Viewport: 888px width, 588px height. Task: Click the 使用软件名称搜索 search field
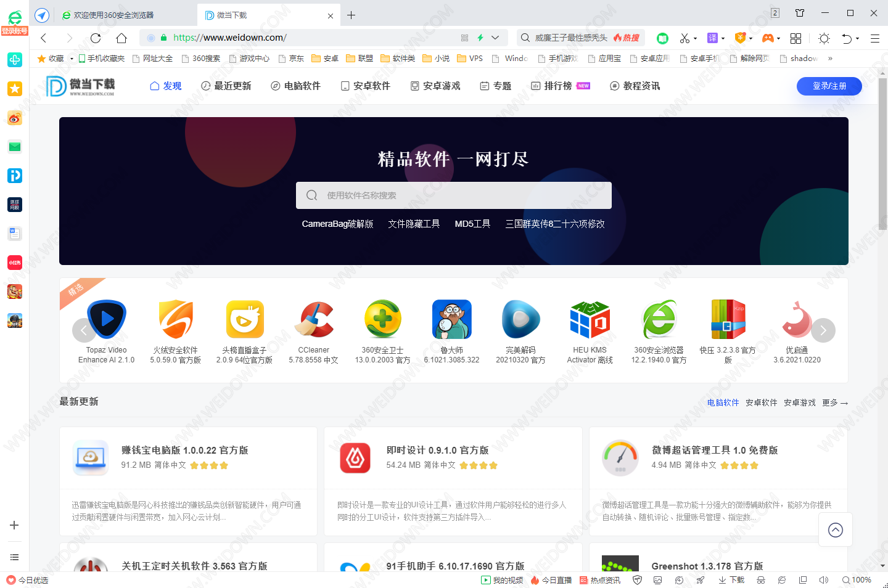tap(454, 195)
